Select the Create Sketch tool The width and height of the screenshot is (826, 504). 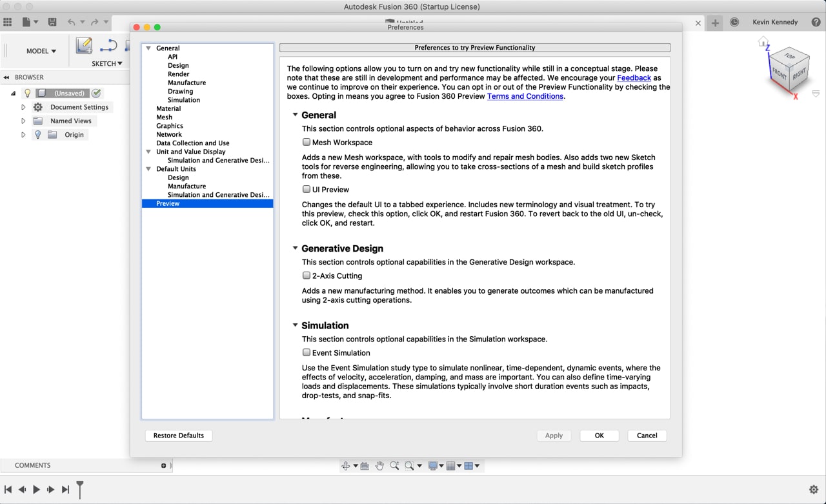(x=84, y=45)
